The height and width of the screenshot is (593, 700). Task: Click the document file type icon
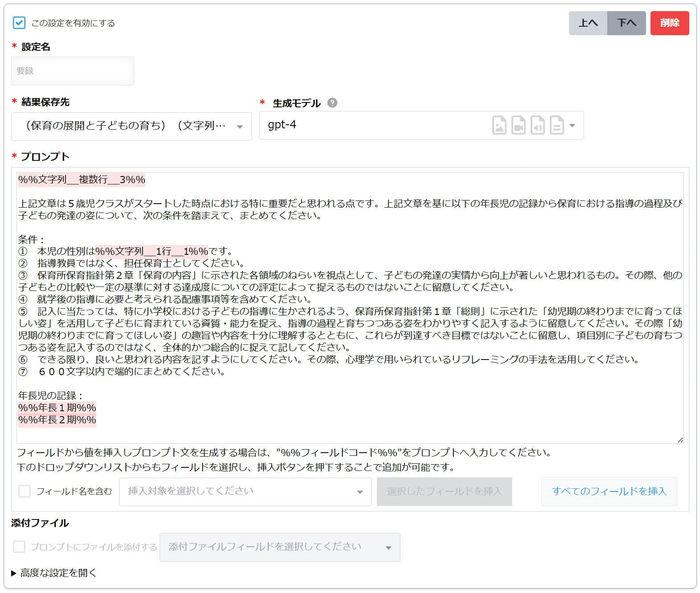point(556,126)
